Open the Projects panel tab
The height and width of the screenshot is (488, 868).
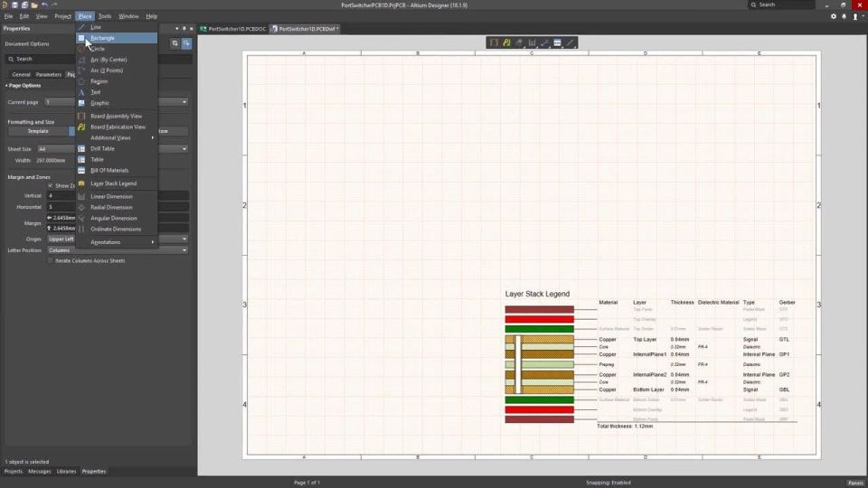coord(14,472)
